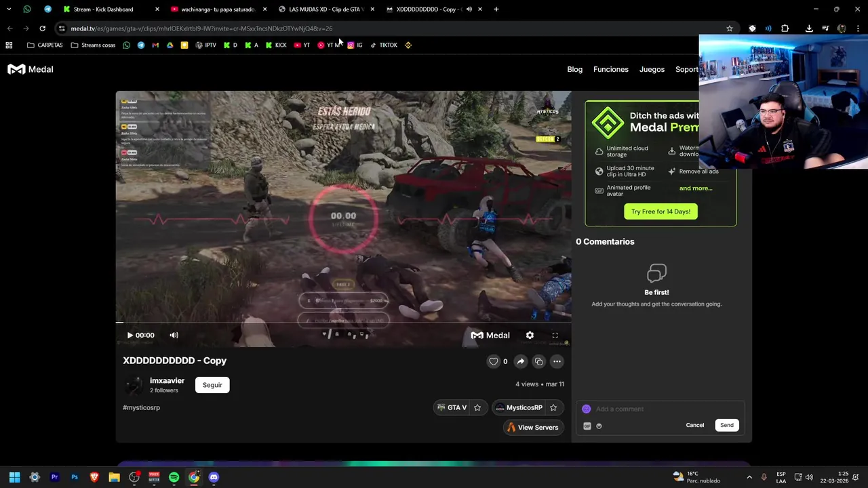Open GIF picker in comment box
Screen dimensions: 868x488
pos(587,426)
